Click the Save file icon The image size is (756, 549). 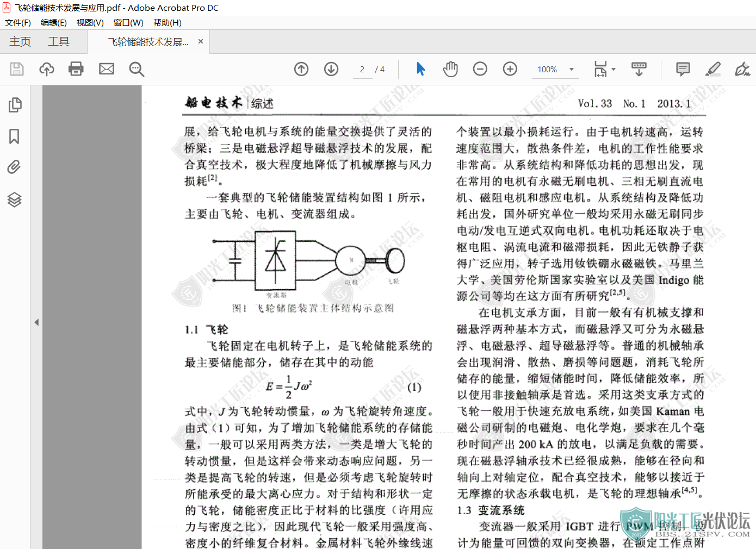pos(17,69)
